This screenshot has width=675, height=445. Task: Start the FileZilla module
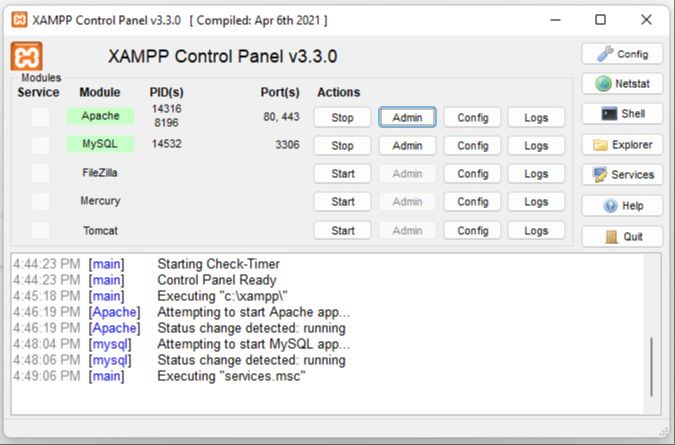click(x=342, y=173)
